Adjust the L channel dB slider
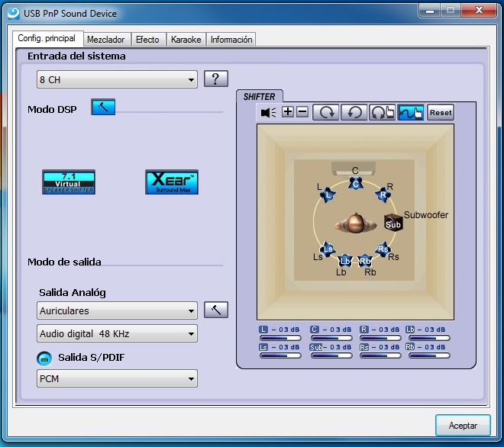 pos(280,338)
